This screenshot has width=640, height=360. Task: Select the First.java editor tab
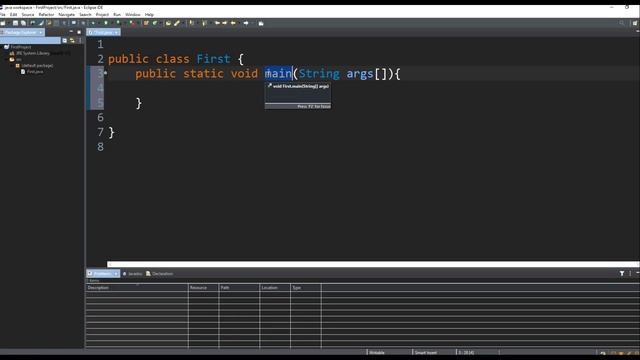pyautogui.click(x=103, y=32)
